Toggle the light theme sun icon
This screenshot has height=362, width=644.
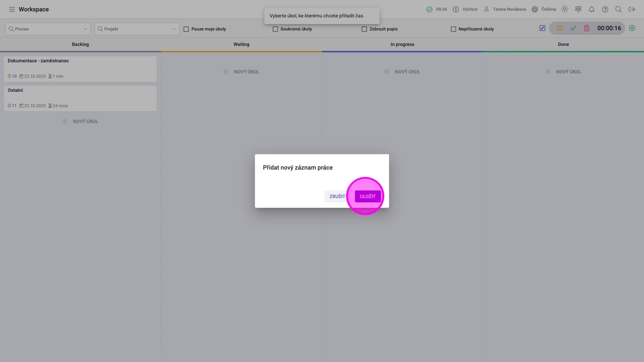[565, 9]
